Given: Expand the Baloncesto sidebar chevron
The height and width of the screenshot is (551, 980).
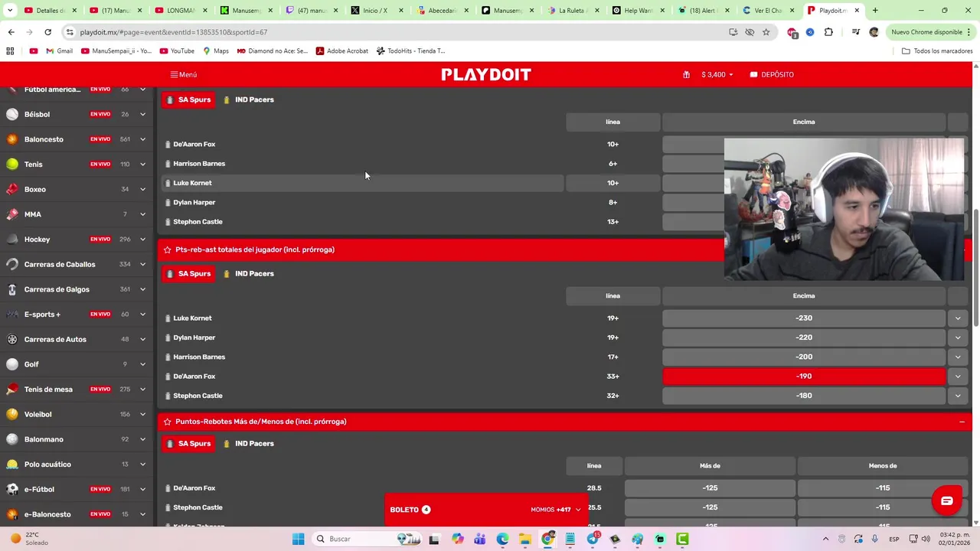Looking at the screenshot, I should pos(142,139).
